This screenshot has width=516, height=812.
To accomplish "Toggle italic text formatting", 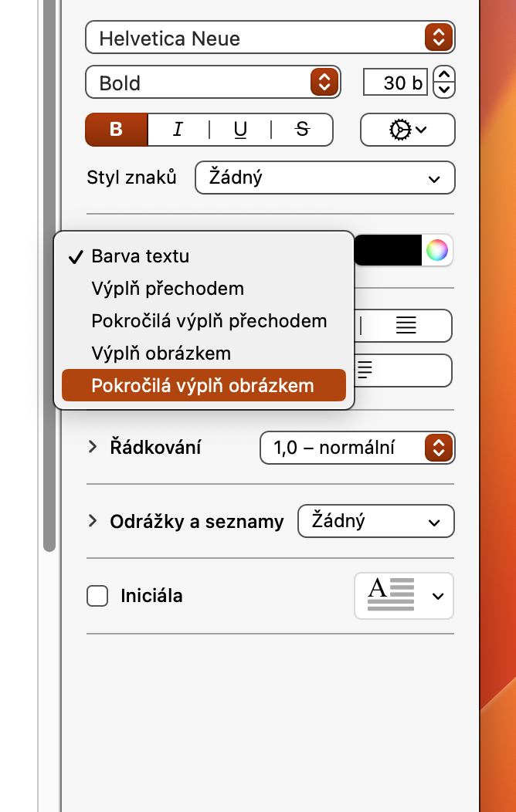I will [178, 130].
